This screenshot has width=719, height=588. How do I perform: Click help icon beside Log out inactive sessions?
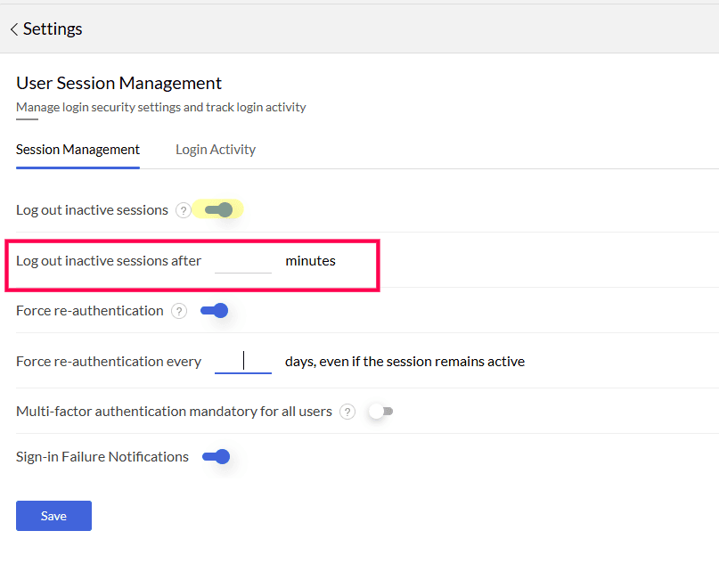[x=184, y=210]
